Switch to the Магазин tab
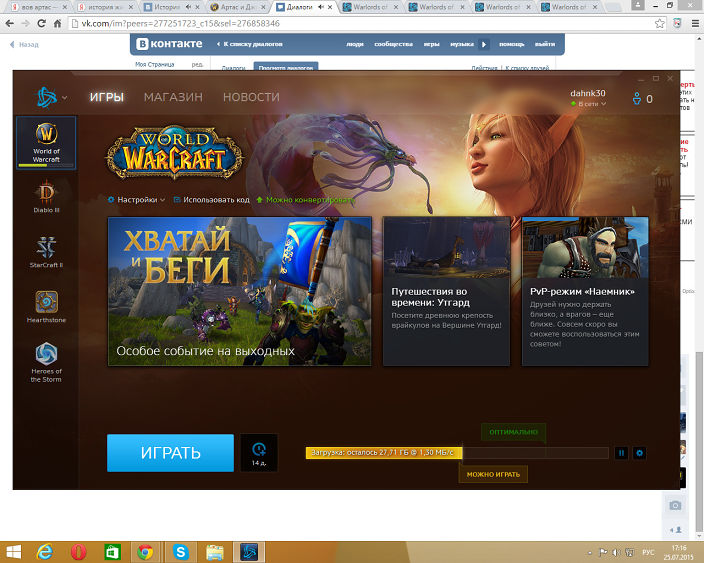The height and width of the screenshot is (563, 704). coord(173,97)
